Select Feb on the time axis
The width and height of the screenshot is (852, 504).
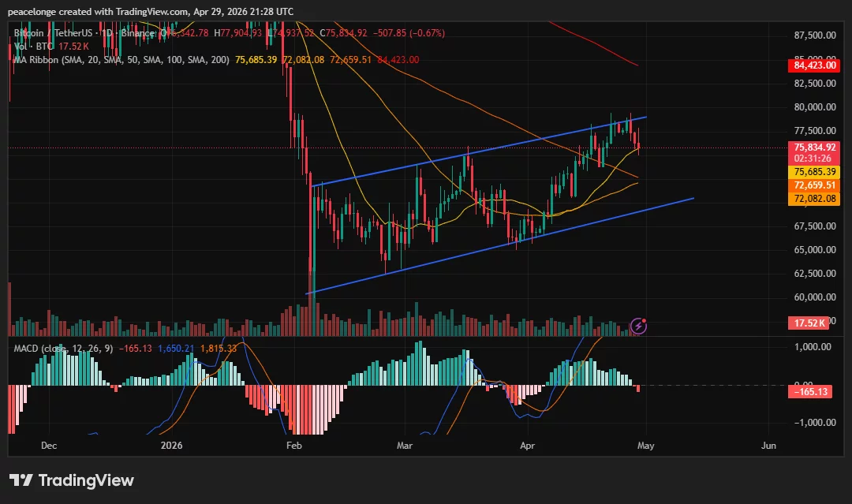pos(293,446)
